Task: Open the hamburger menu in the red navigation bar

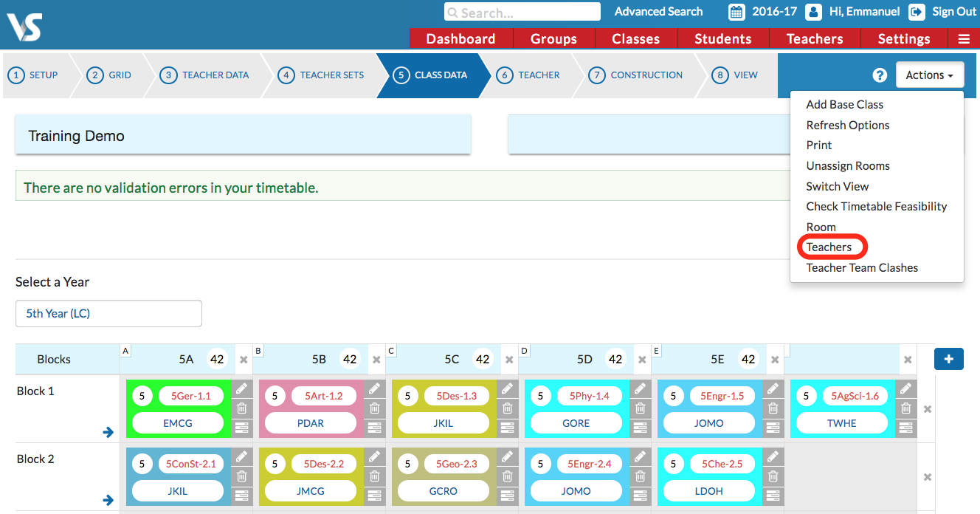Action: point(965,38)
